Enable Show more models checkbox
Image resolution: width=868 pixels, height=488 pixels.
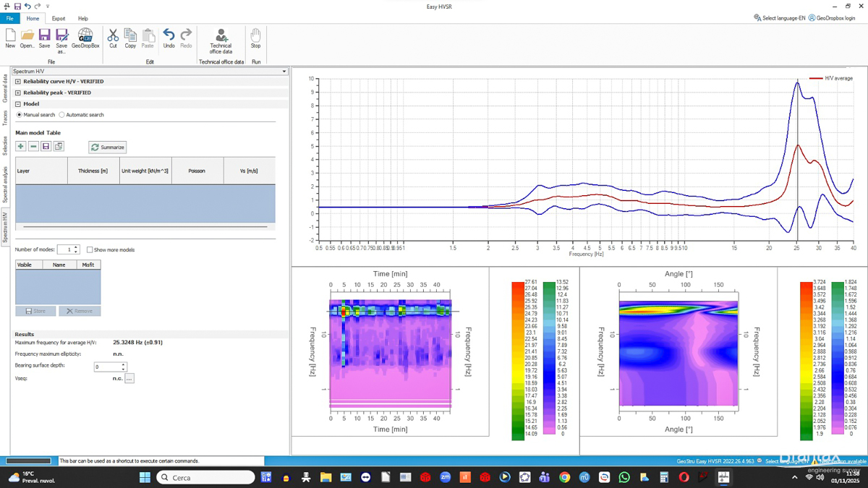(x=90, y=250)
